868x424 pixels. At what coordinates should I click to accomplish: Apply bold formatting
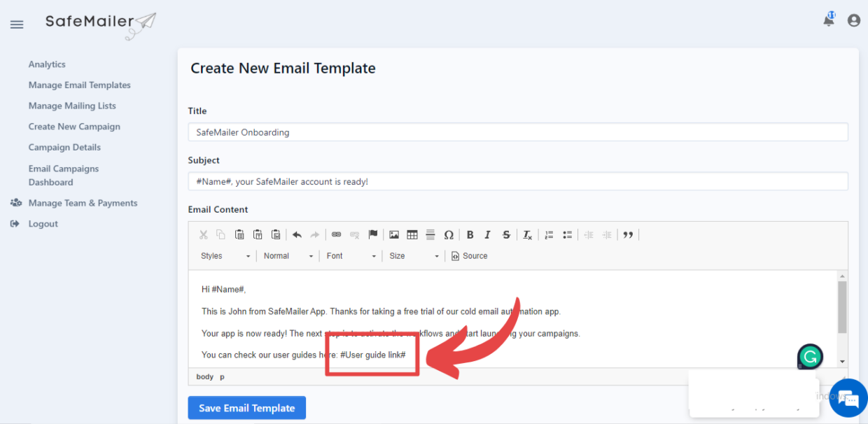click(470, 234)
